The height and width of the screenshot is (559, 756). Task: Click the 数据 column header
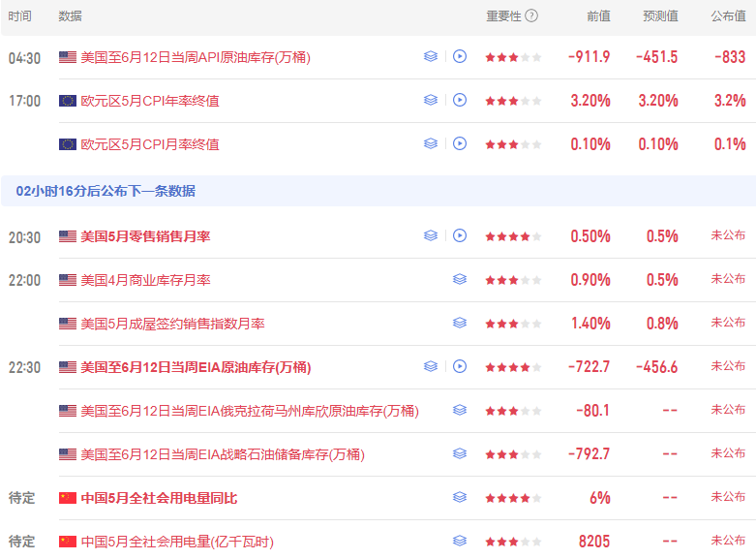[x=70, y=16]
